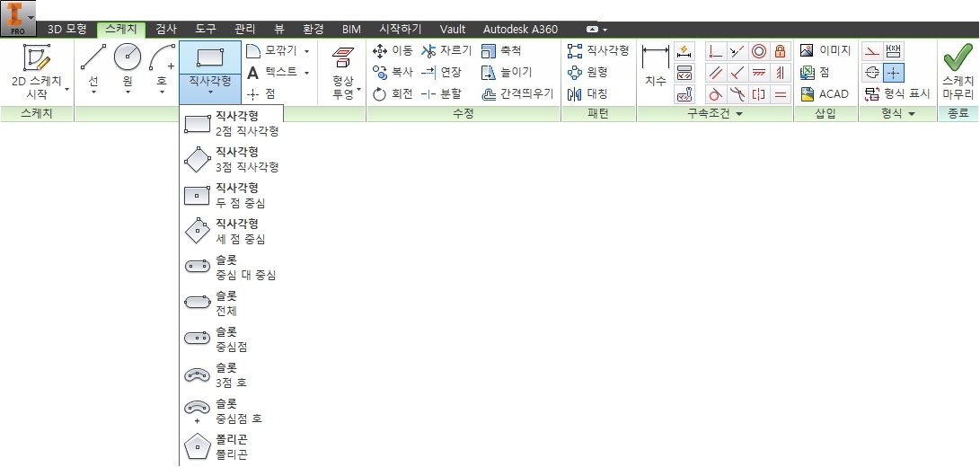
Task: Apply the fix (lock) constraint
Action: point(780,51)
